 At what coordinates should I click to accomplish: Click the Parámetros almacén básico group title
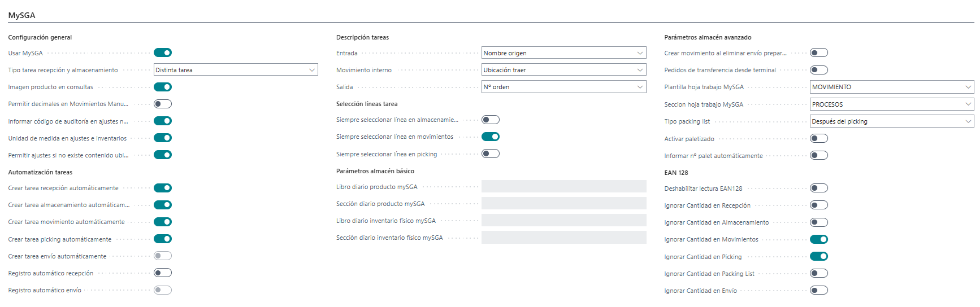coord(375,171)
